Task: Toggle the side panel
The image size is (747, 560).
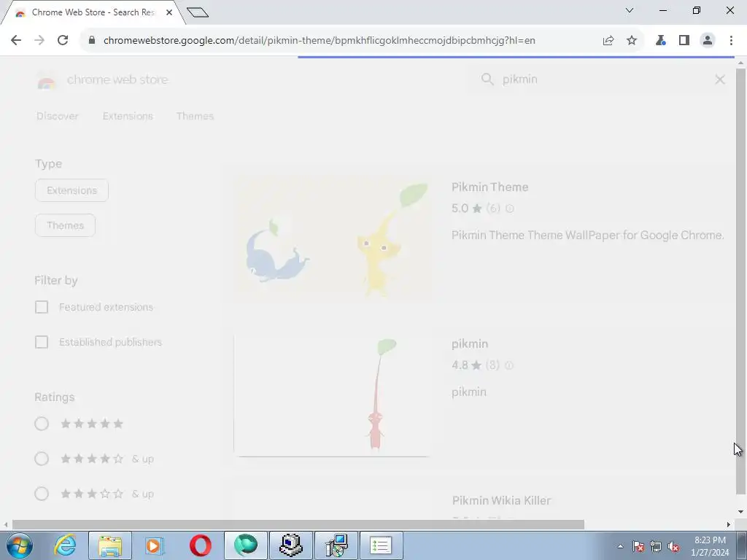Action: point(684,41)
